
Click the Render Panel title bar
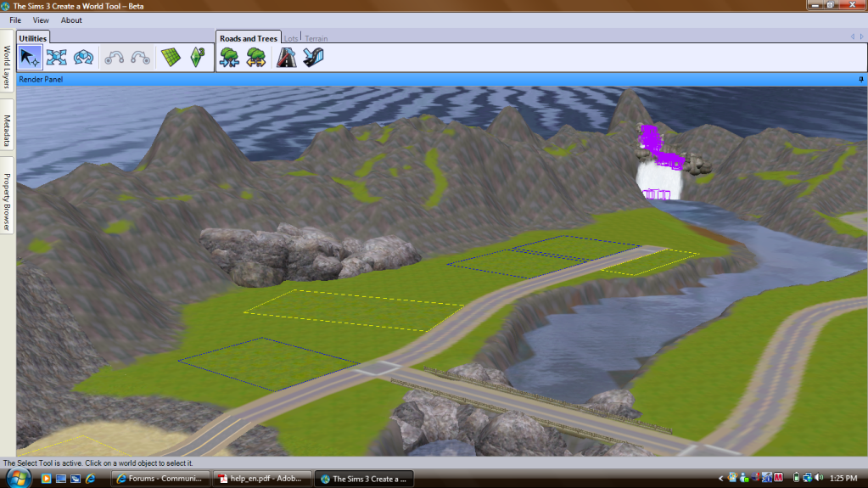click(441, 80)
